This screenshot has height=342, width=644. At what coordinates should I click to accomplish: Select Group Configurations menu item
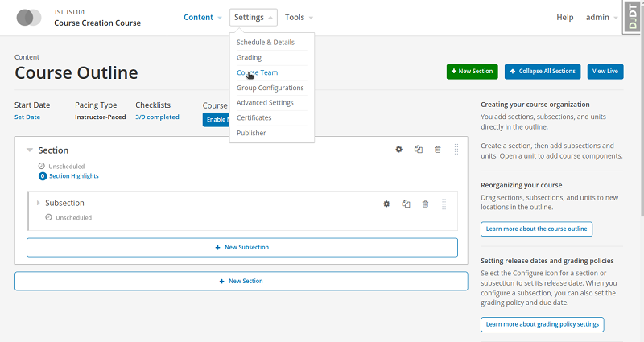point(271,88)
